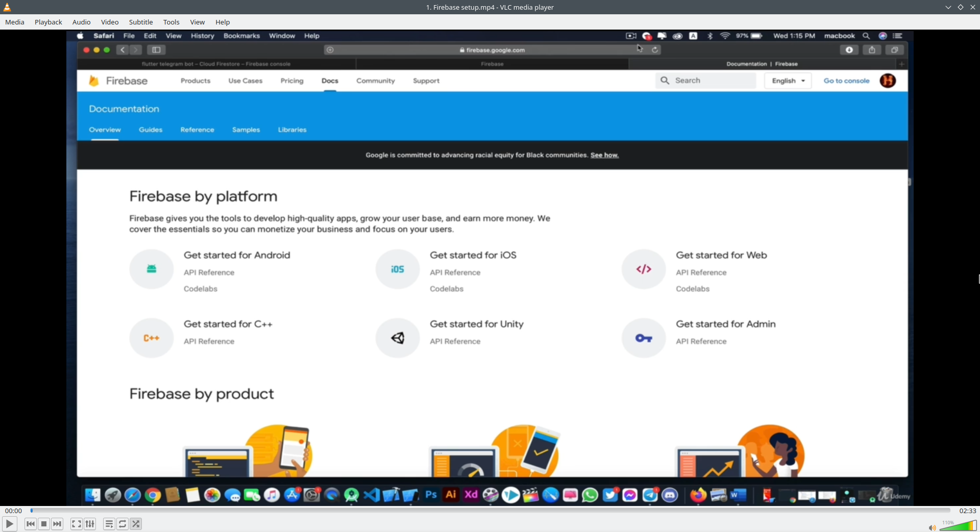Screen dimensions: 980x532
Task: Open Products in the Firebase nav bar
Action: [x=195, y=81]
